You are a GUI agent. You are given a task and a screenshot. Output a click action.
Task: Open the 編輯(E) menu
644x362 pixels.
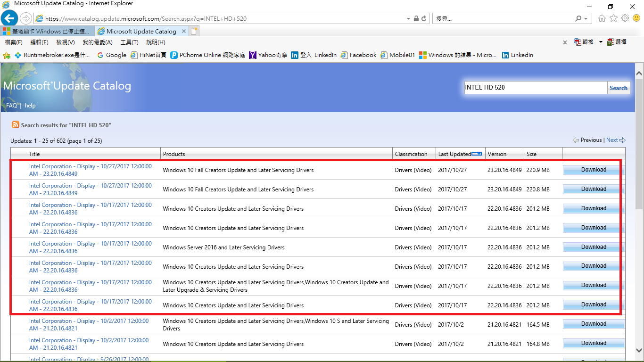click(x=39, y=42)
